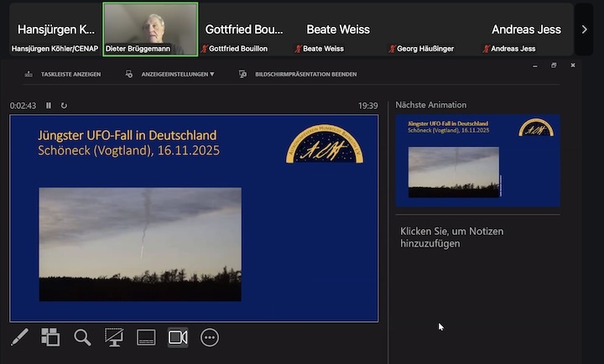Screen dimensions: 604x364
Task: Select the Gottfried Bouillon participant tile
Action: tap(244, 29)
